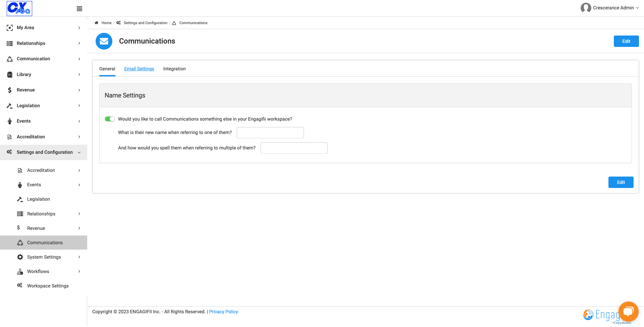Expand the top-level Relationships chevron
The width and height of the screenshot is (644, 327).
79,43
